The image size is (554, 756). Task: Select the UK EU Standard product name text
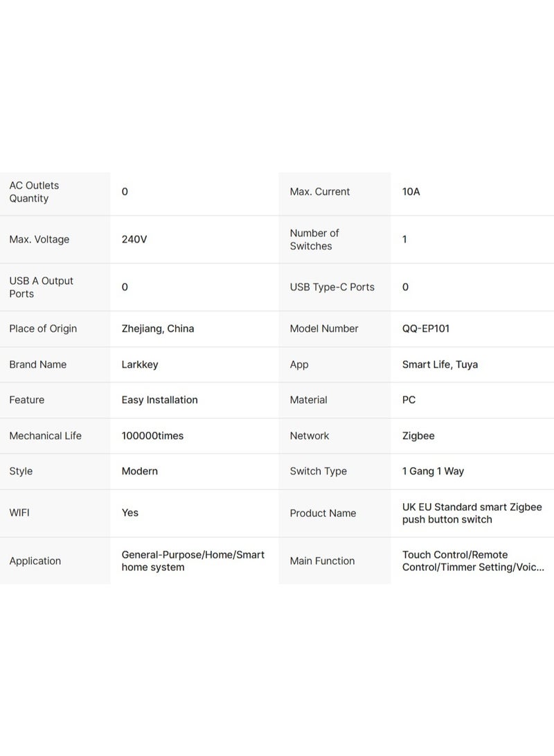pos(472,513)
